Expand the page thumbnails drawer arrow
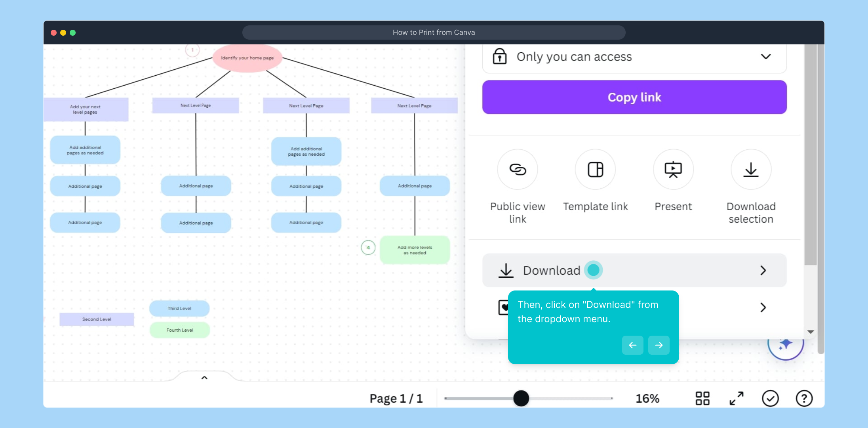Image resolution: width=868 pixels, height=428 pixels. pyautogui.click(x=204, y=378)
